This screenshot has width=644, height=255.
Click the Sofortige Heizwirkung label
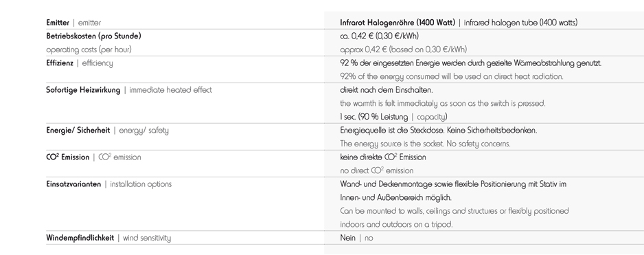pyautogui.click(x=83, y=90)
